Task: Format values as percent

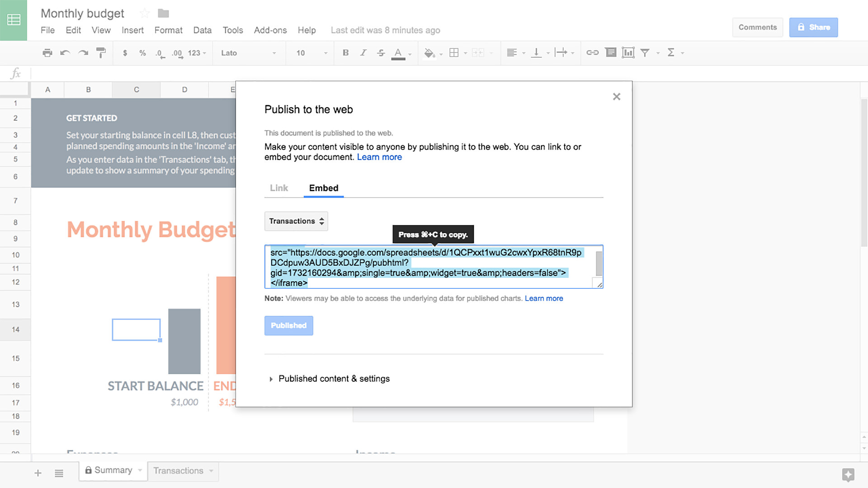Action: coord(142,53)
